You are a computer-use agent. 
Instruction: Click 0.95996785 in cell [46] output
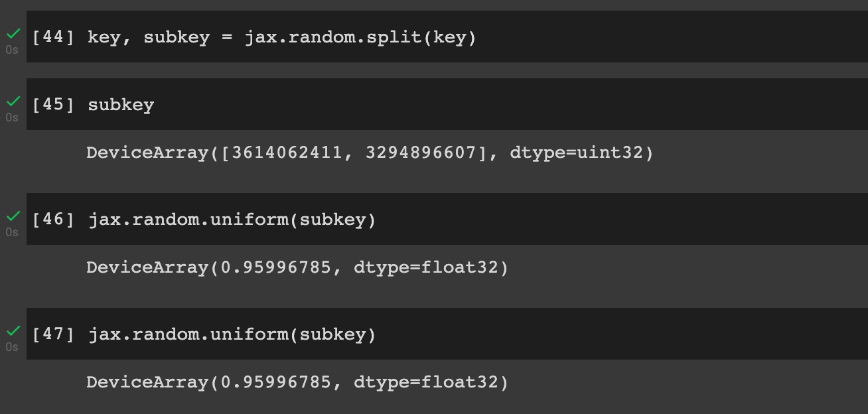[x=275, y=268]
